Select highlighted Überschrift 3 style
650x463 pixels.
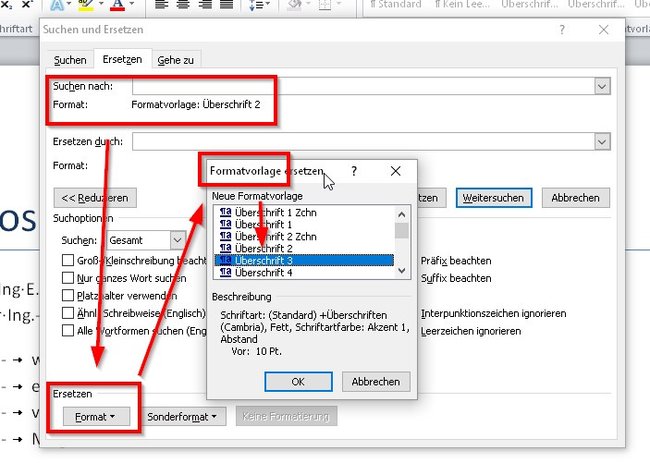[304, 260]
